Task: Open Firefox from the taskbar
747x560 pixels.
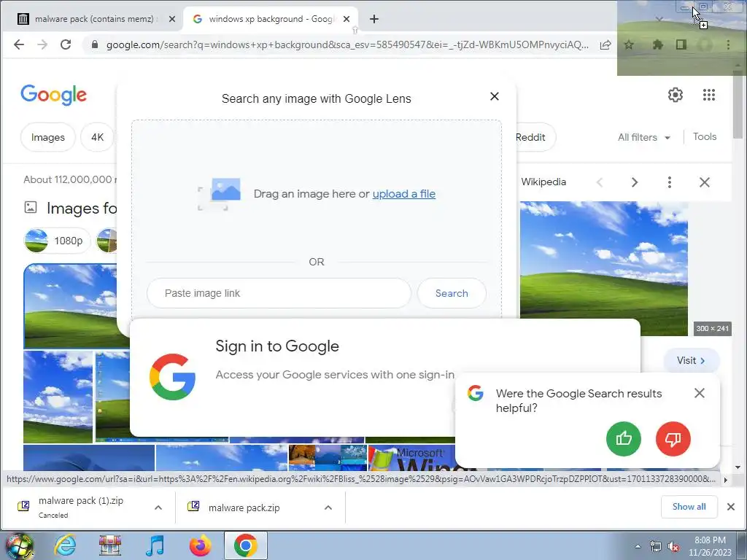Action: point(201,545)
